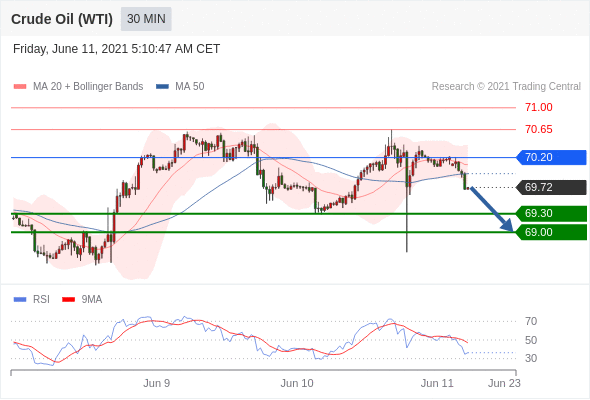This screenshot has width=590, height=400.
Task: Click the RSI 30 axis value
Action: [x=531, y=358]
